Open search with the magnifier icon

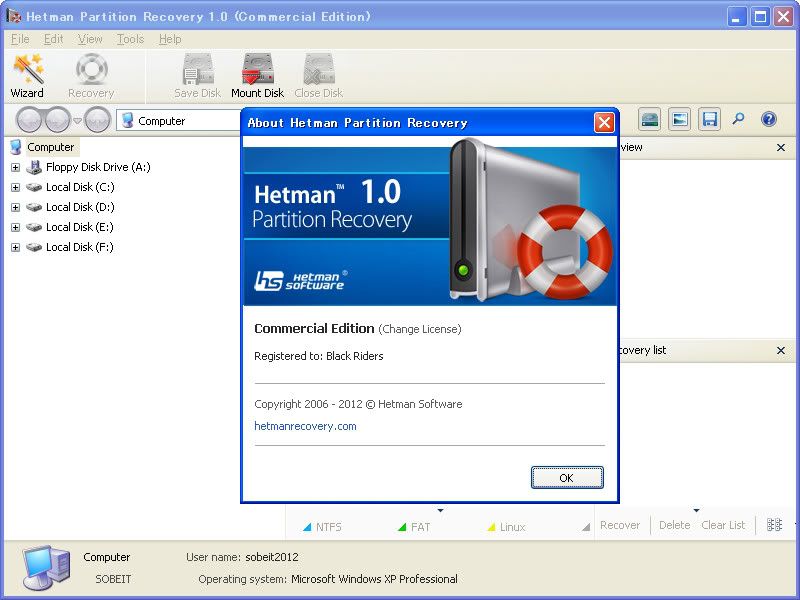click(738, 119)
